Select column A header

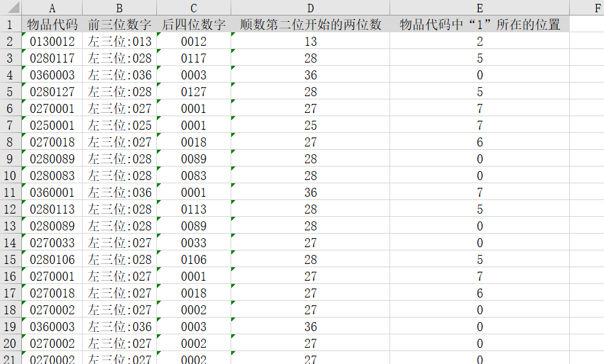(52, 8)
